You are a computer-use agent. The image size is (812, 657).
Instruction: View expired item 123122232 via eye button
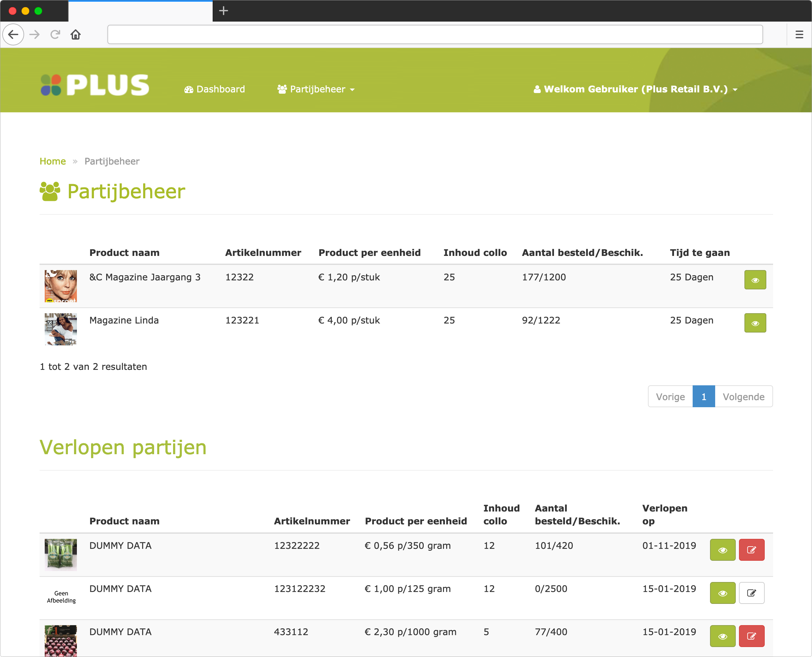click(722, 593)
